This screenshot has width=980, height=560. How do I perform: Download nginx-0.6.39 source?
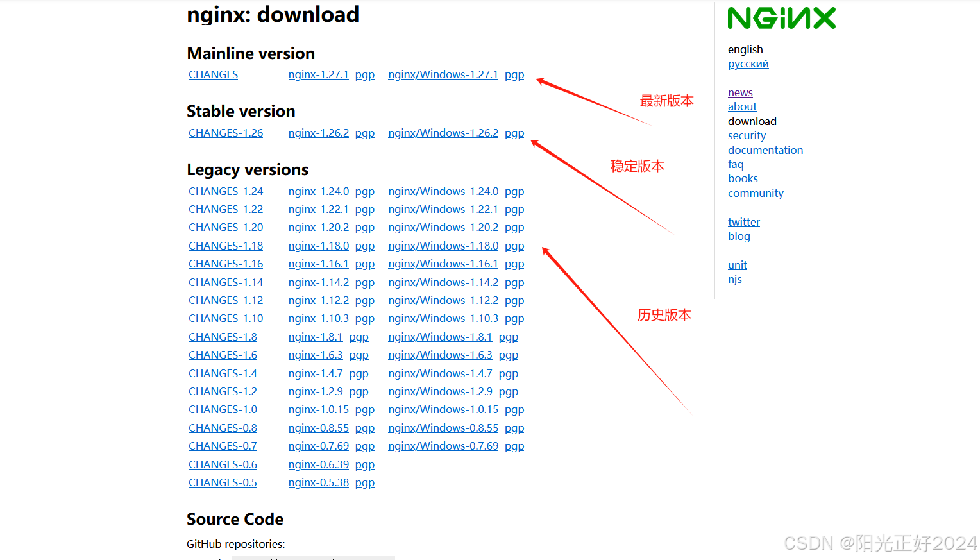point(319,464)
